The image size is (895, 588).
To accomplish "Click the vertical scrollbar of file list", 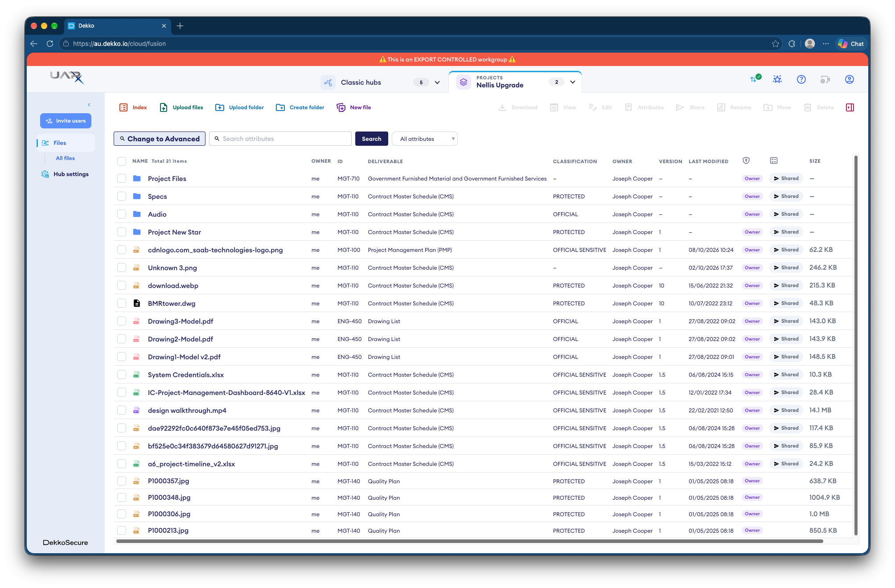I will [856, 345].
